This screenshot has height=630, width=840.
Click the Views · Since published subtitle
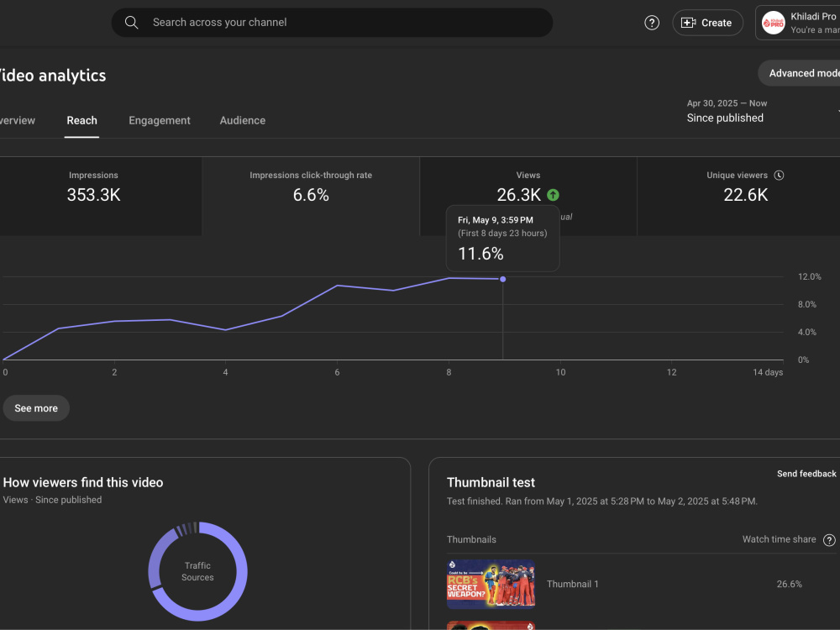[x=52, y=500]
